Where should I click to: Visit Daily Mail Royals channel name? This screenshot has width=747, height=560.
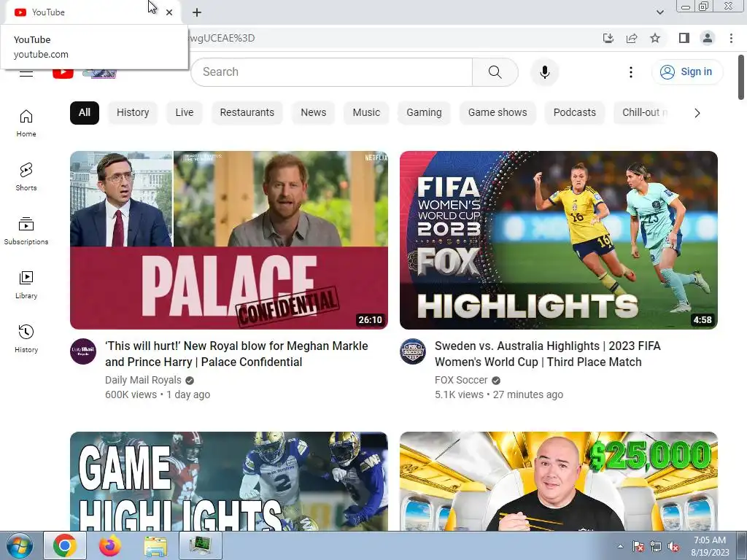144,380
